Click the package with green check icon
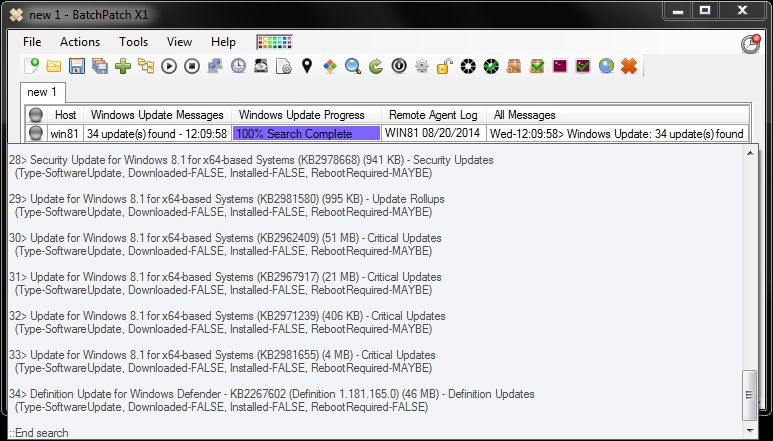The height and width of the screenshot is (441, 773). pyautogui.click(x=537, y=66)
